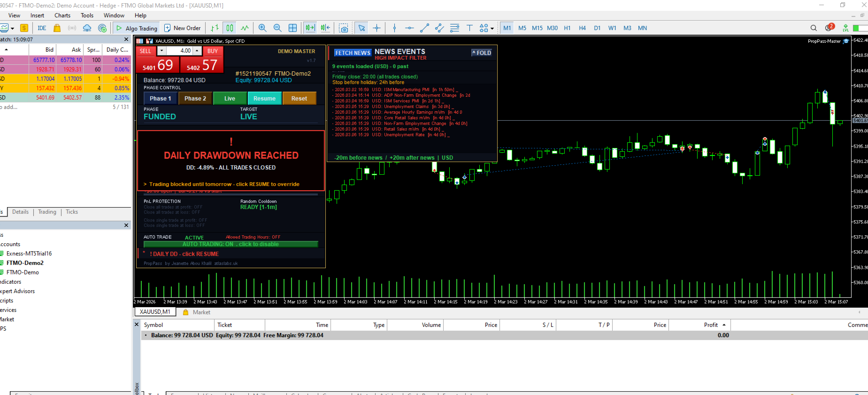Click the red SELL button
Screen dimensions: 868x395
(146, 51)
